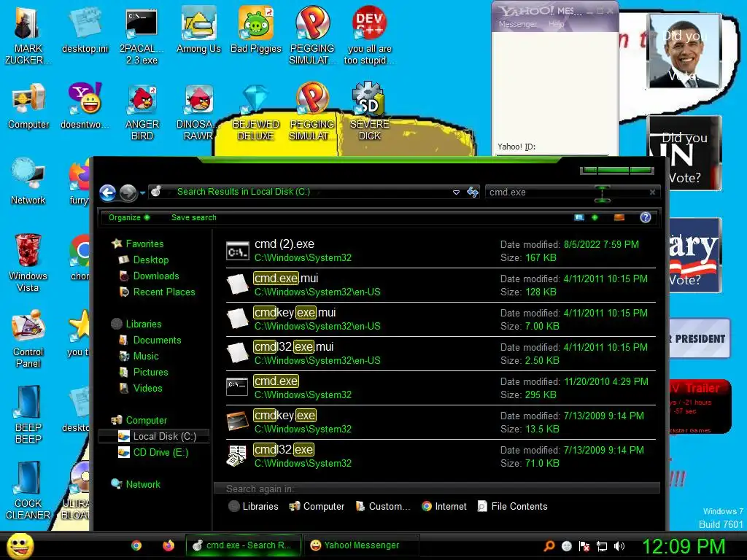Click the volume speaker tray icon

(619, 546)
